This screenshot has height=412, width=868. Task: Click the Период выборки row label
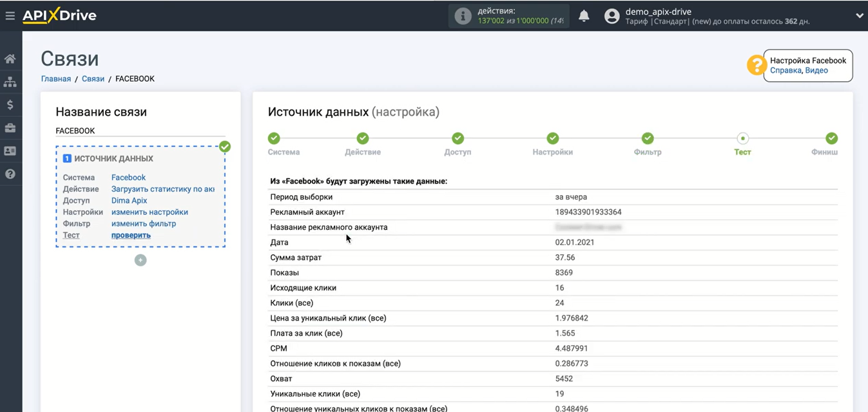click(302, 197)
